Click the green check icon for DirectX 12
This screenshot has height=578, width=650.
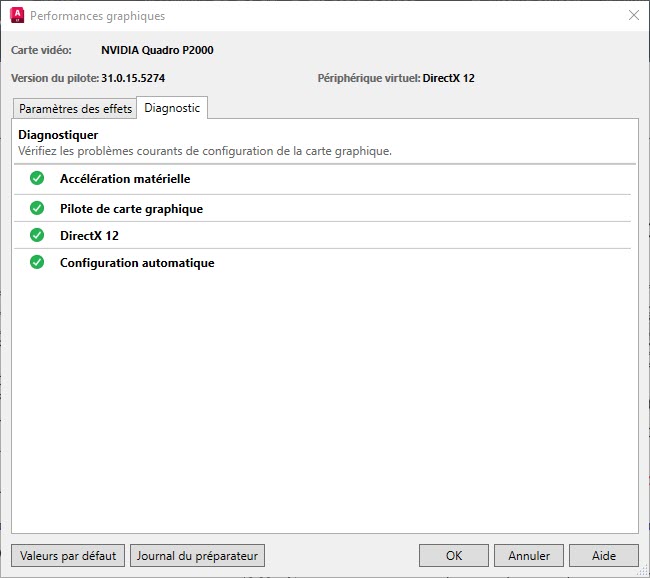pos(37,236)
